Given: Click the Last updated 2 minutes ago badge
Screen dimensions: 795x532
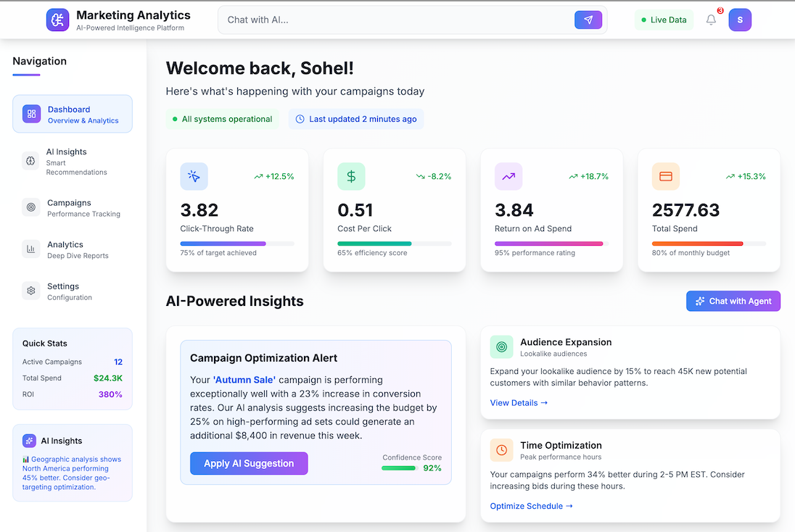Looking at the screenshot, I should pos(355,118).
